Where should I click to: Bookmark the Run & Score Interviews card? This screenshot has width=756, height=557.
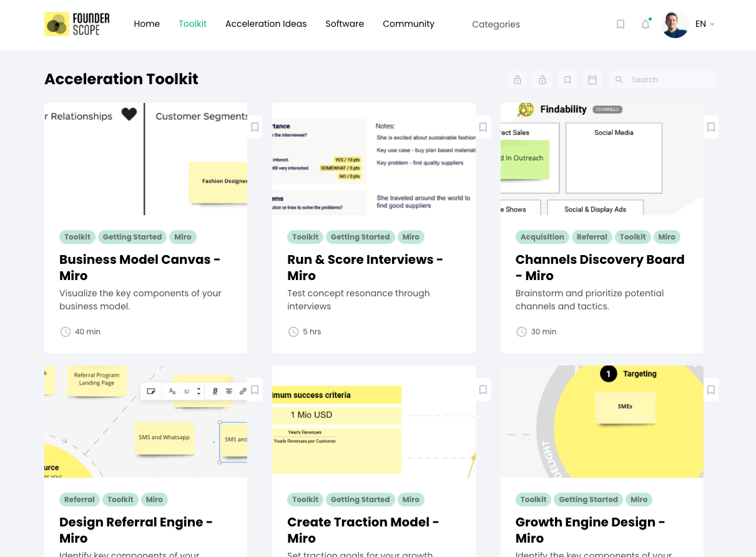point(483,127)
